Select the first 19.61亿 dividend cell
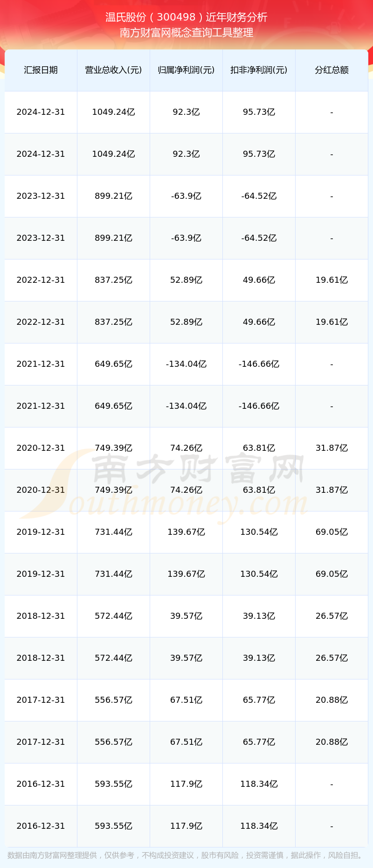 pos(332,280)
